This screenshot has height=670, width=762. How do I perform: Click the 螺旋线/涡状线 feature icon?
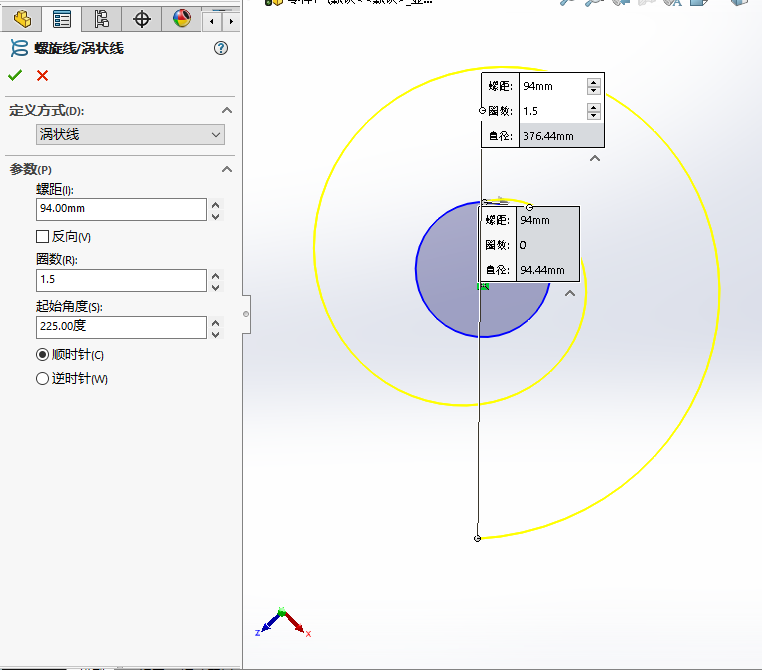click(x=19, y=48)
